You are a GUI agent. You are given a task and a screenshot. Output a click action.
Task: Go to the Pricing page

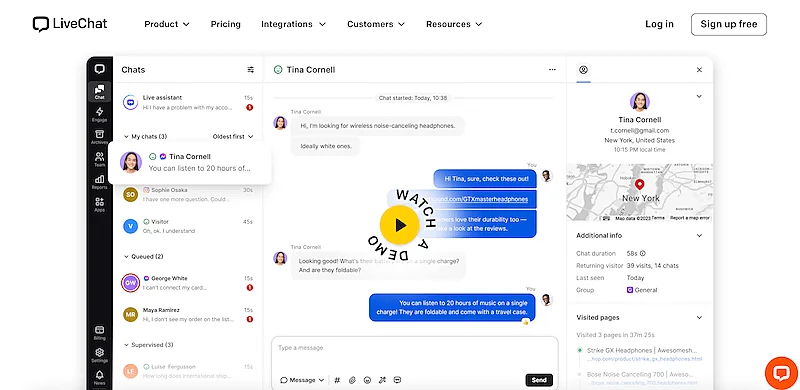(x=226, y=24)
